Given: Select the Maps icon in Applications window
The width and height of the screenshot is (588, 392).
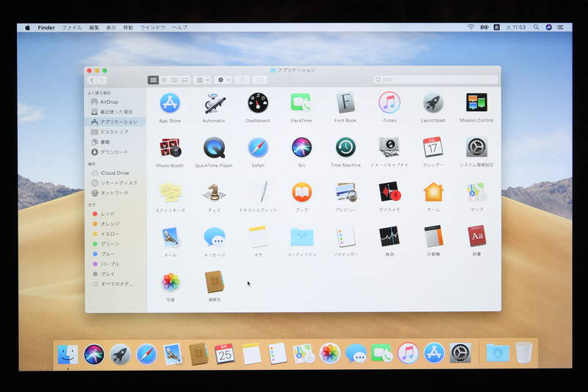Looking at the screenshot, I should 476,192.
